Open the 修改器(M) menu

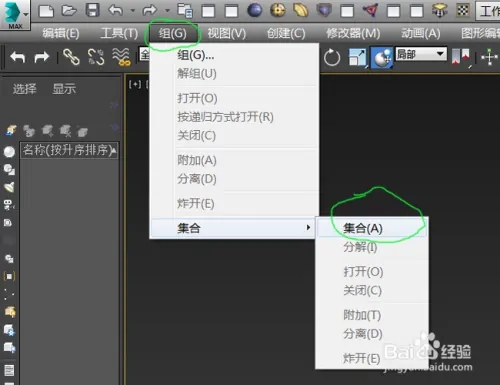click(353, 33)
